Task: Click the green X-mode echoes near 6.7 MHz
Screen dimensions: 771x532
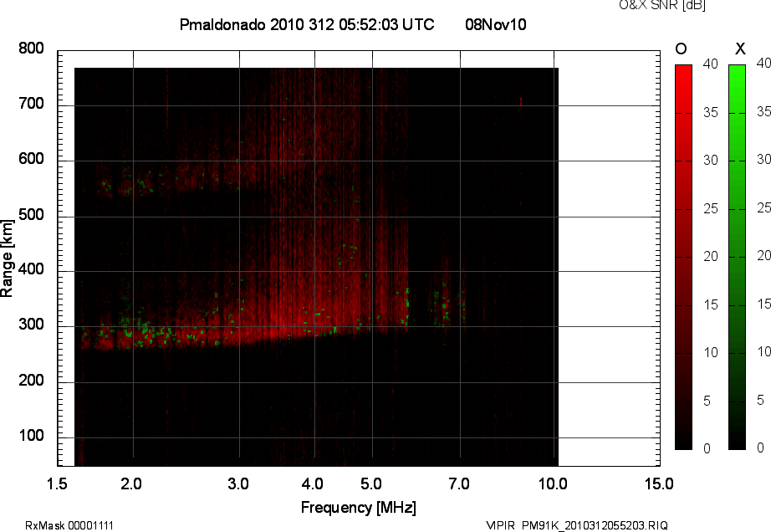Action: click(445, 306)
